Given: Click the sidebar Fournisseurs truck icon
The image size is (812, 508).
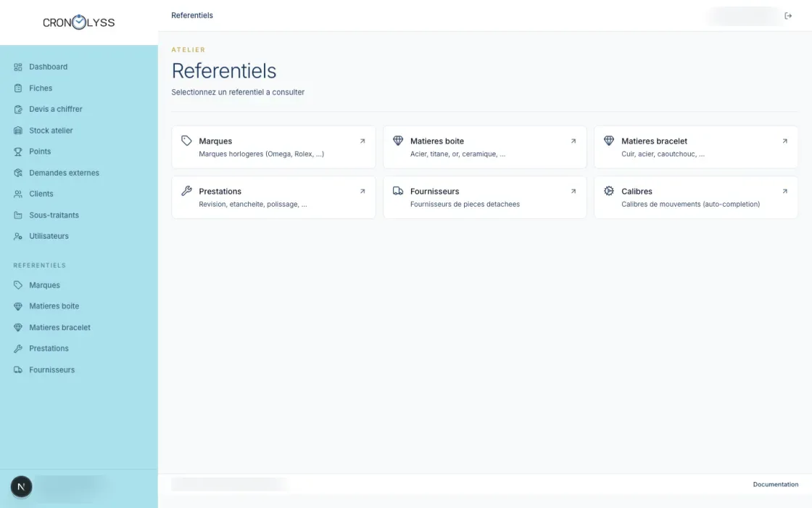Looking at the screenshot, I should (x=18, y=369).
